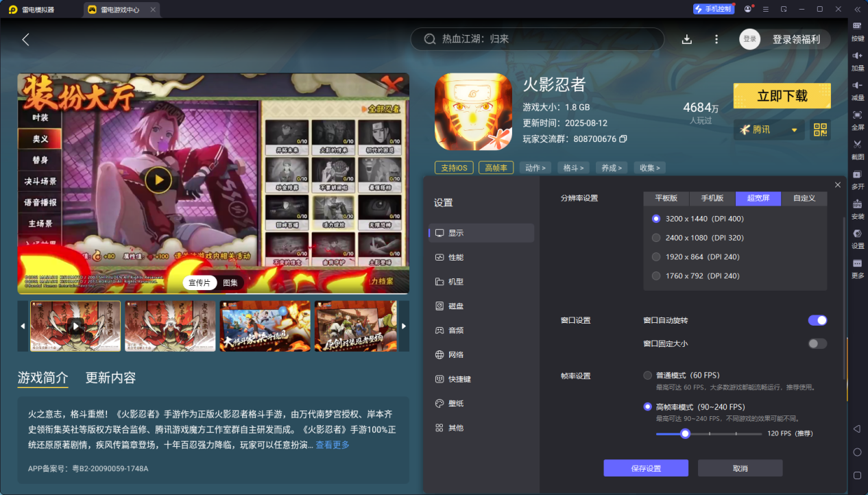Open the 快捷键 settings section
Screen dimensions: 868x495
pos(481,379)
